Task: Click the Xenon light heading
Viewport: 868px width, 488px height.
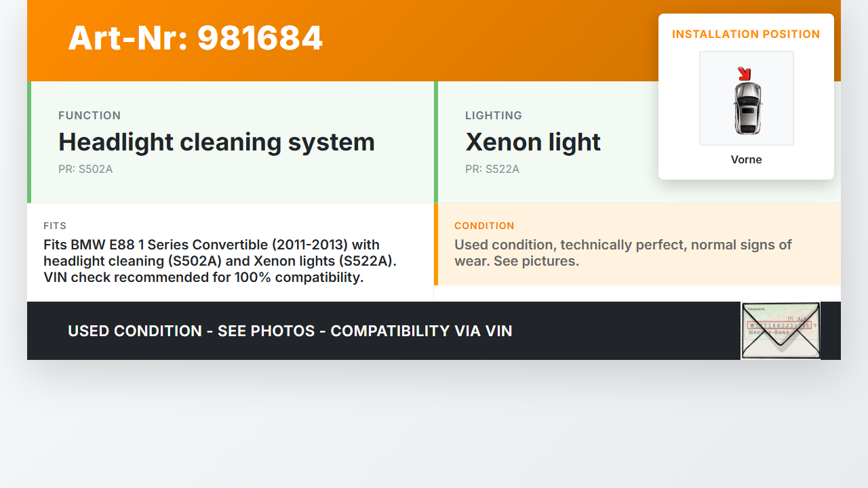Action: pos(533,142)
